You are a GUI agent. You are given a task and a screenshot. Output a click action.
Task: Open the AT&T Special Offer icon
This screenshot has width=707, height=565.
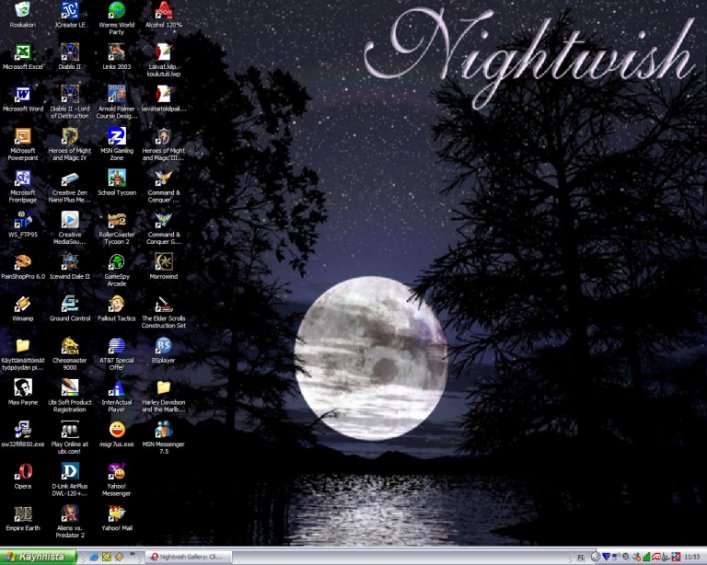coord(116,345)
